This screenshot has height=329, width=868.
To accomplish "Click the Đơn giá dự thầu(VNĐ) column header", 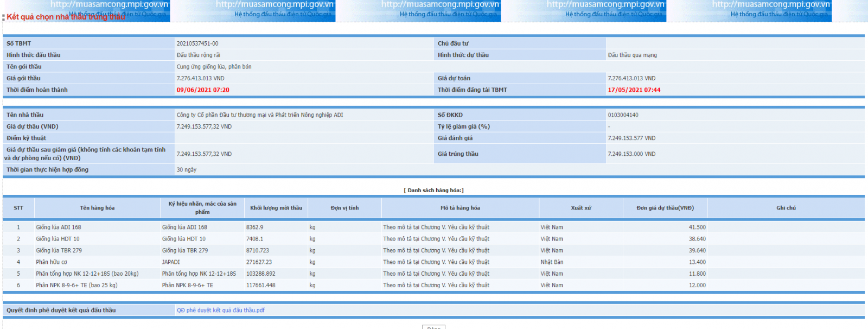I will [665, 208].
